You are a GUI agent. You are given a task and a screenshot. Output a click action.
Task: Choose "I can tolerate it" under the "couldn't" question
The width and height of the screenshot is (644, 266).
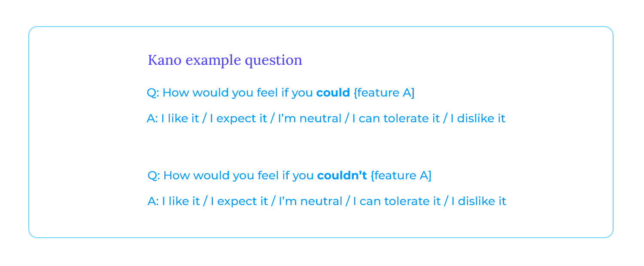[x=397, y=201]
